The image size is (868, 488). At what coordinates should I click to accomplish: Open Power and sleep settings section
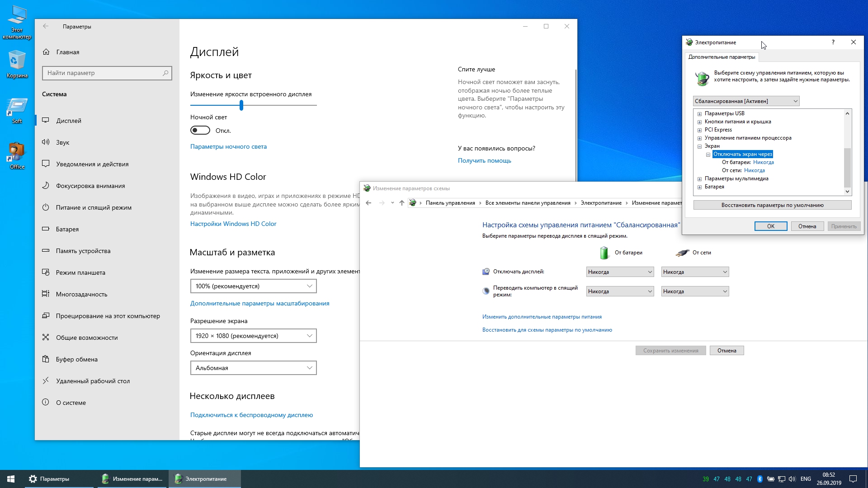[107, 207]
